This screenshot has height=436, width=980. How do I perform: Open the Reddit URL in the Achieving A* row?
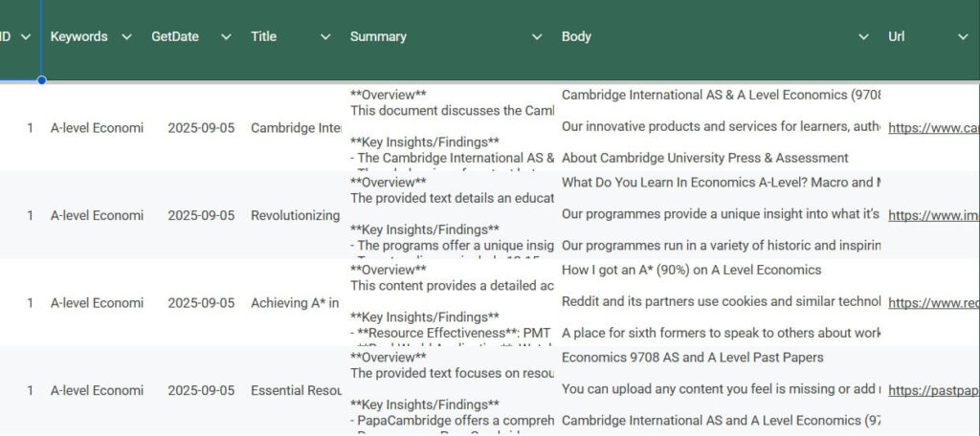point(933,303)
